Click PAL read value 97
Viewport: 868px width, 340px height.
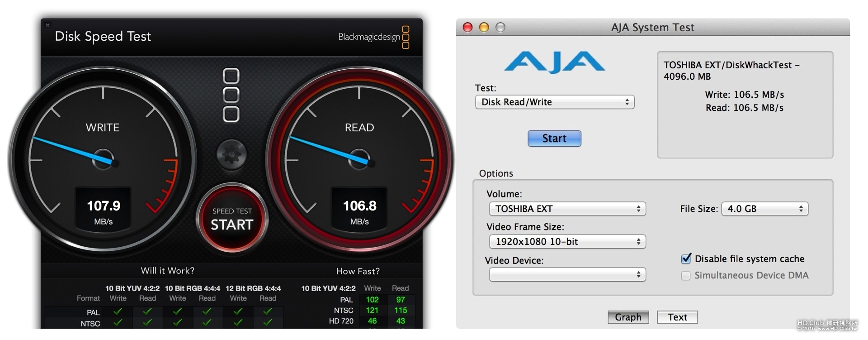(x=401, y=300)
